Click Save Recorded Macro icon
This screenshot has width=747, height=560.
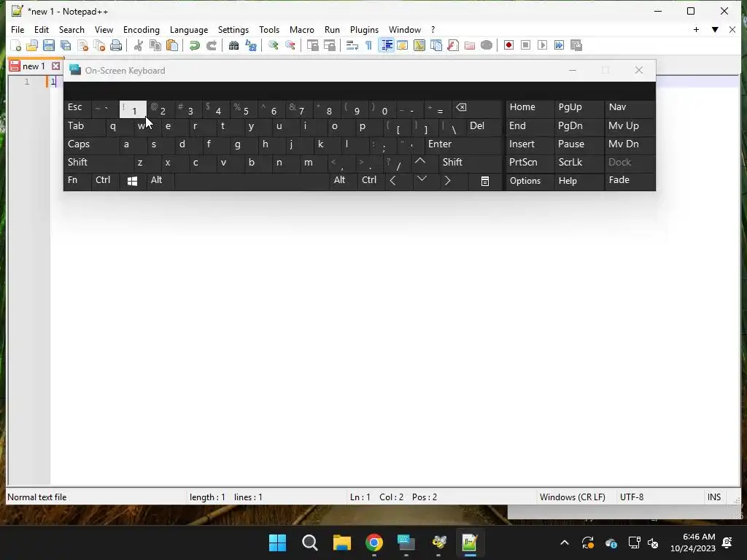[x=576, y=45]
